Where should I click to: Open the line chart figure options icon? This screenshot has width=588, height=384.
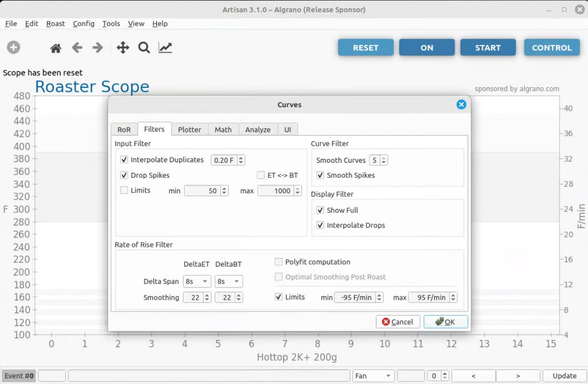165,48
